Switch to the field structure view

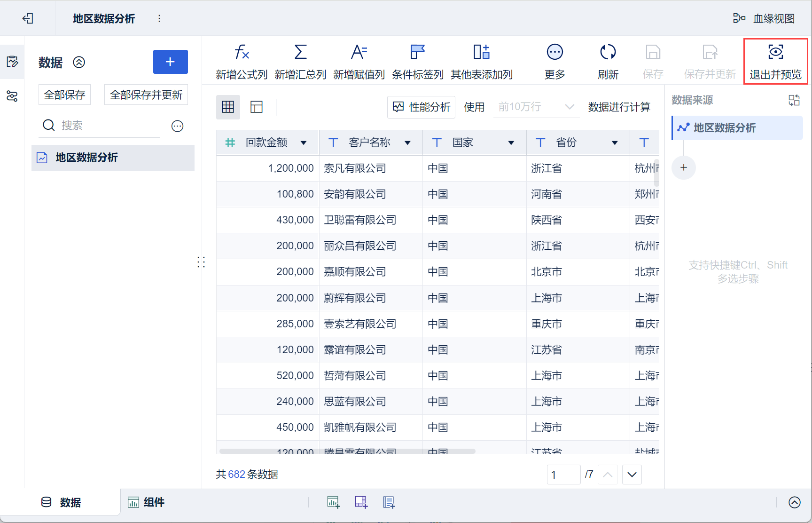click(257, 107)
